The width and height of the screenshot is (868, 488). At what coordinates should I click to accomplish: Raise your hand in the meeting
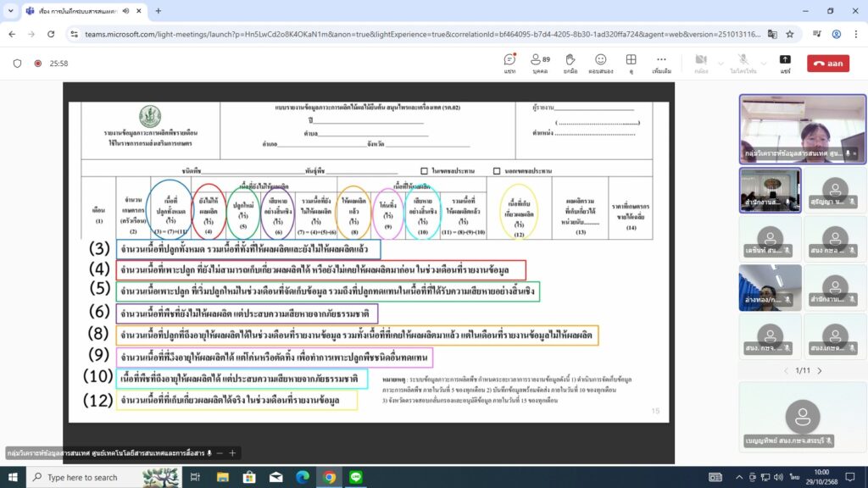[x=570, y=64]
